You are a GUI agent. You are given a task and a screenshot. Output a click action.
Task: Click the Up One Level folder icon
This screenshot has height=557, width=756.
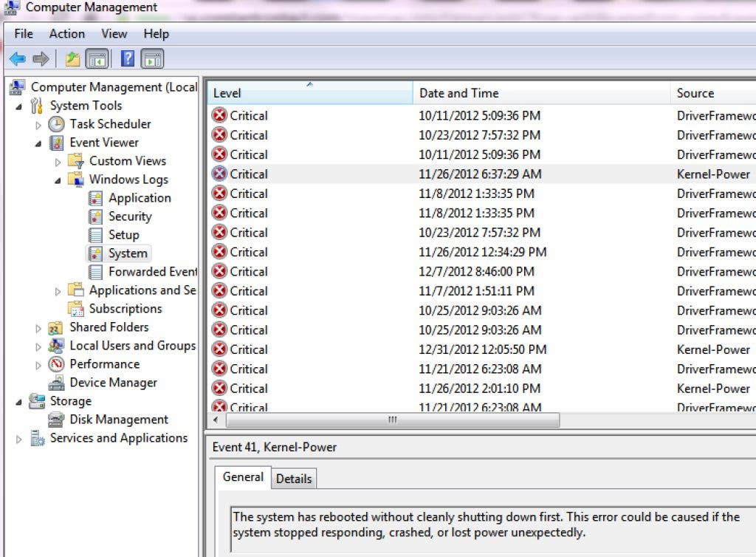[73, 59]
